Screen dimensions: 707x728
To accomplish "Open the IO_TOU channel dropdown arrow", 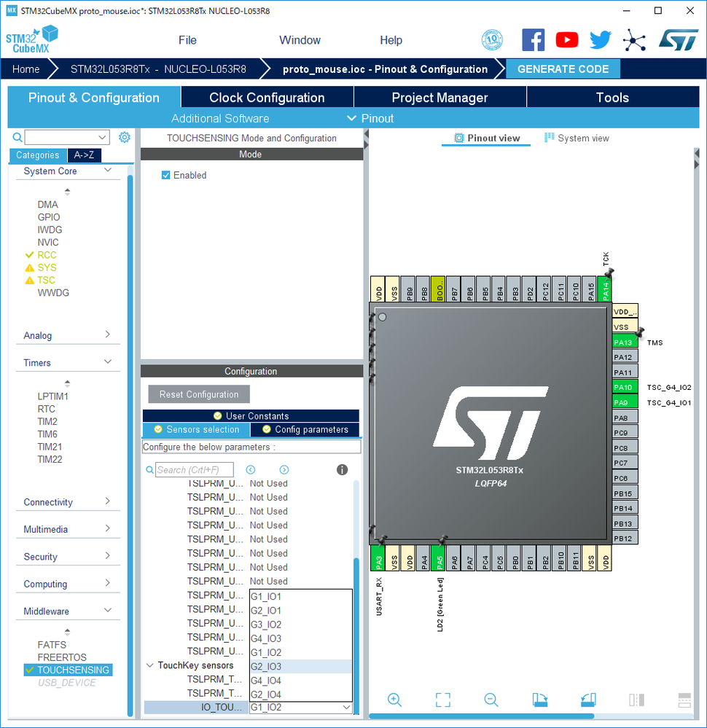I will coord(346,707).
